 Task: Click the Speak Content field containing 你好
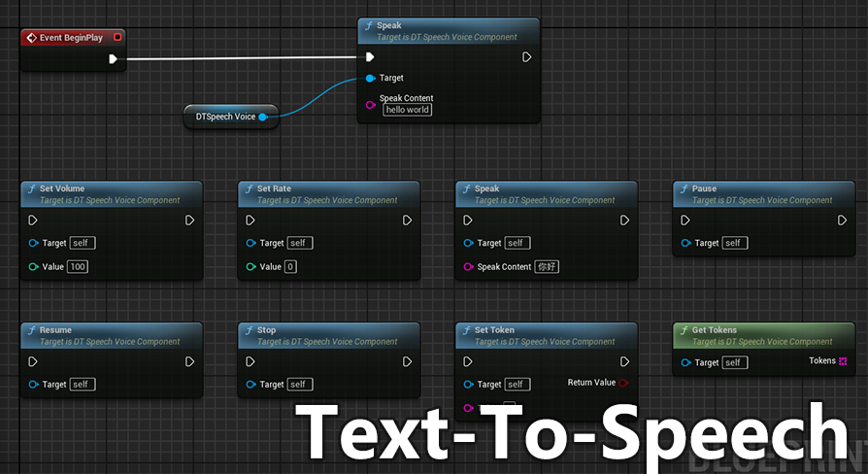[x=548, y=266]
